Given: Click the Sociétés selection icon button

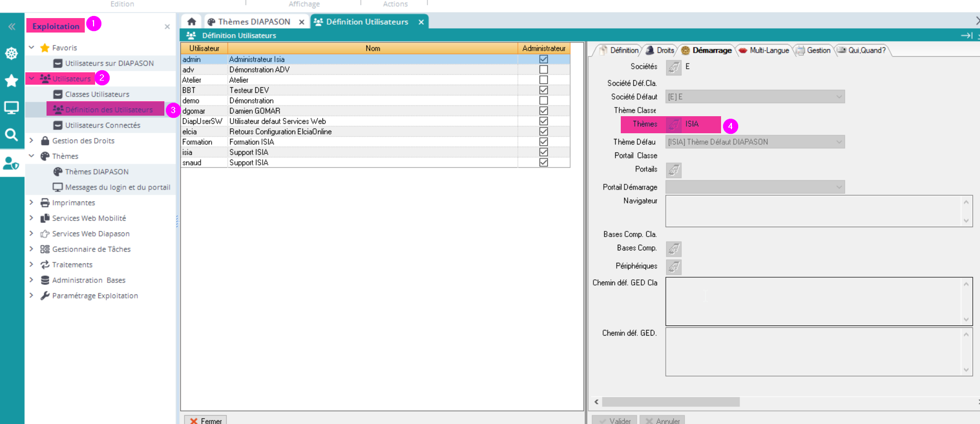Looking at the screenshot, I should [x=673, y=67].
